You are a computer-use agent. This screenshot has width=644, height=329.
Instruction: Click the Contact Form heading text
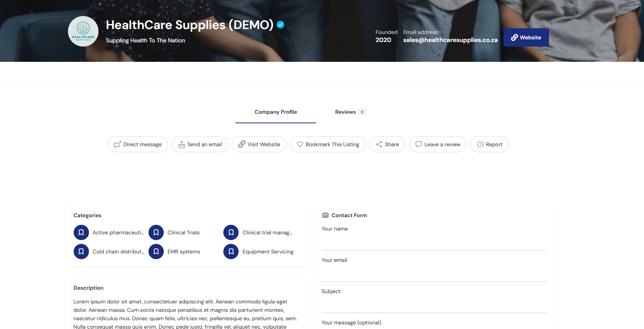tap(349, 215)
